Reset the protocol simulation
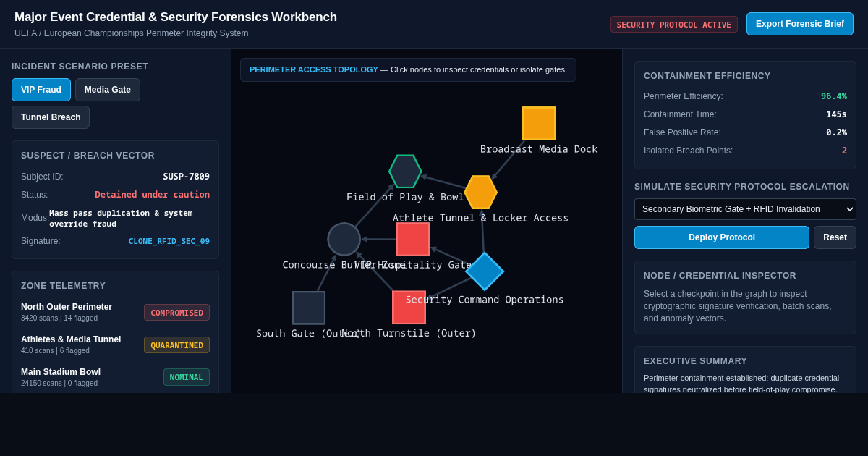The width and height of the screenshot is (868, 456). point(835,237)
